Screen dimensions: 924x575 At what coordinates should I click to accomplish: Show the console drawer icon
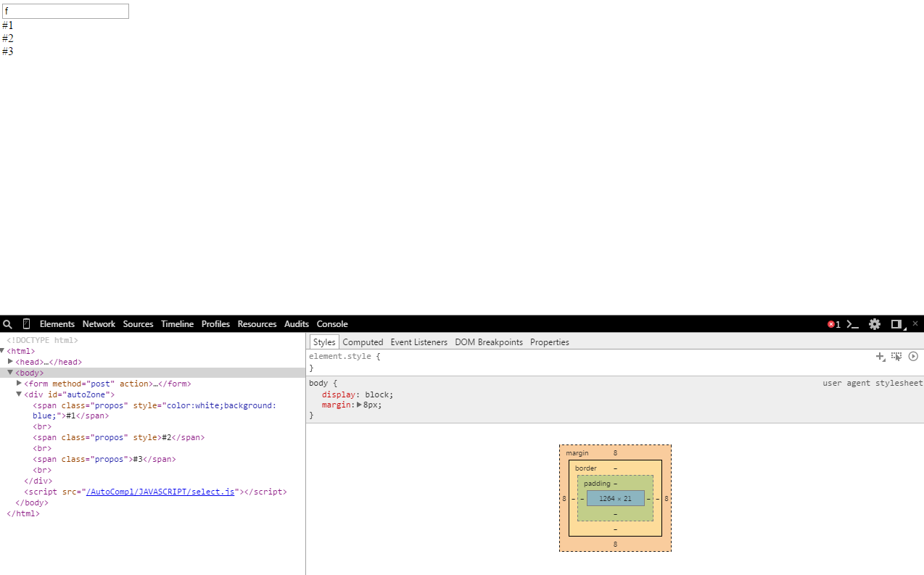[x=853, y=324]
